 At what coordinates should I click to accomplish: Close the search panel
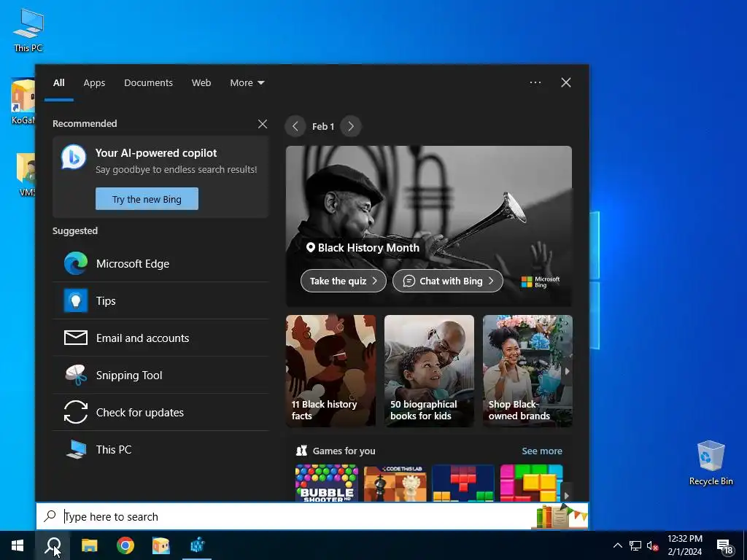(566, 82)
